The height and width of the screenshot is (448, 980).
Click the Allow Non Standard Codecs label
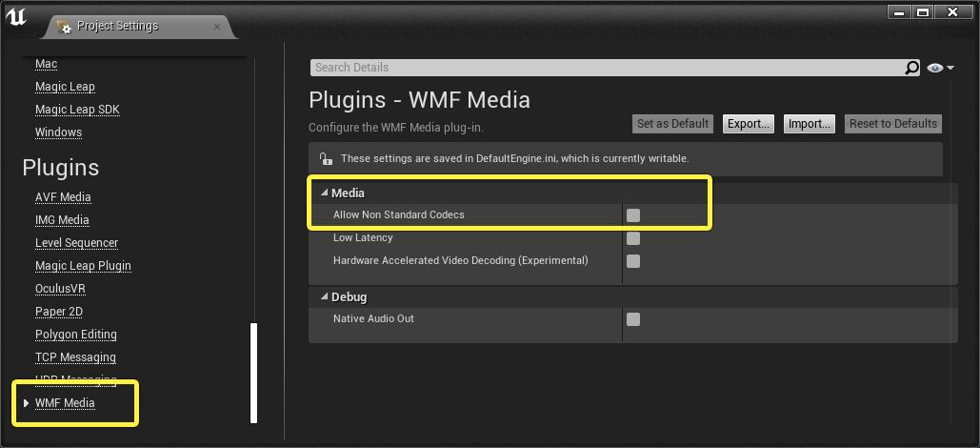click(x=399, y=214)
